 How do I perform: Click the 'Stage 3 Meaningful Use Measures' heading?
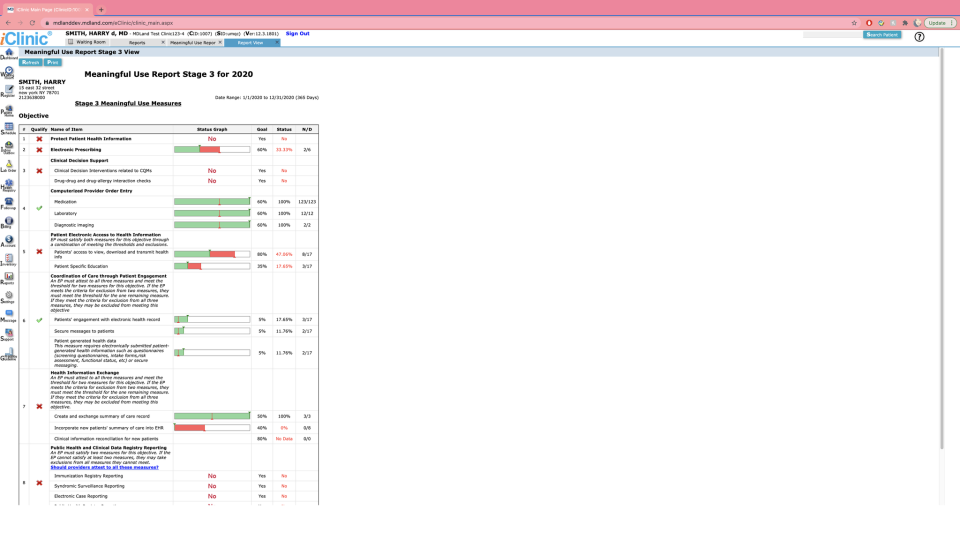point(128,103)
